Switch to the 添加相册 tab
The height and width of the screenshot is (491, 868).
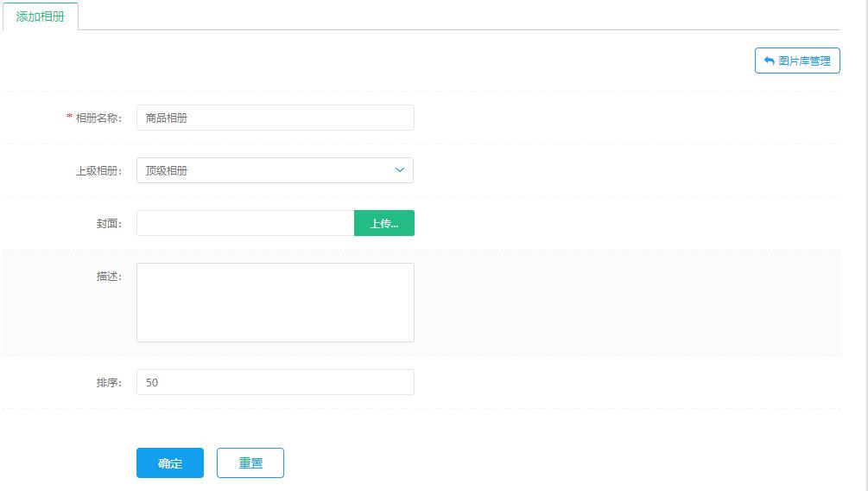click(x=41, y=16)
